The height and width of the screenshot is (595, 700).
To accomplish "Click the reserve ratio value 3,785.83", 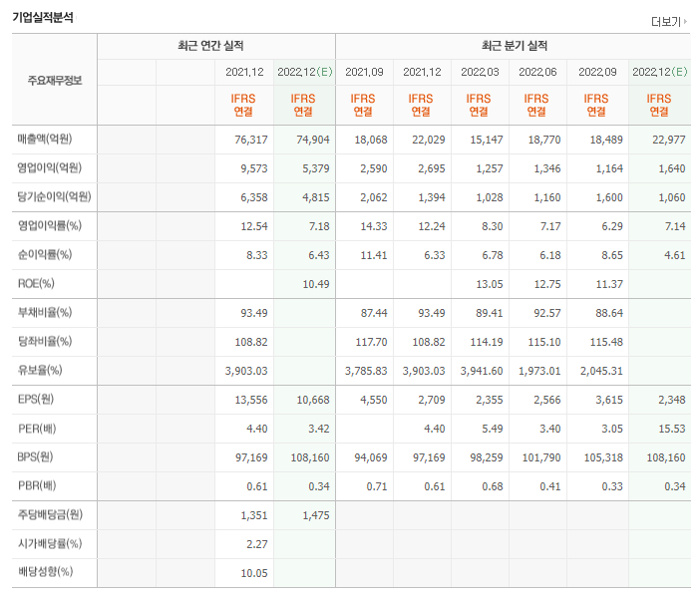I will [366, 371].
